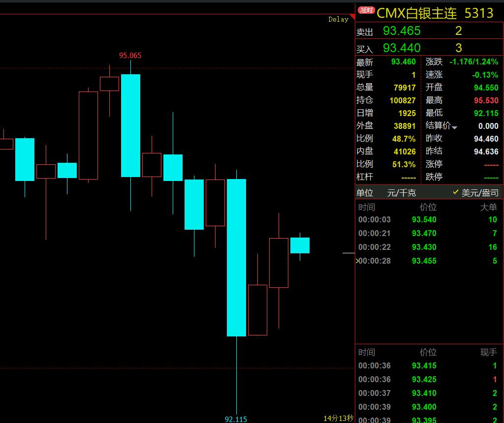
Task: Click the 卖出 price 93.465
Action: 402,31
